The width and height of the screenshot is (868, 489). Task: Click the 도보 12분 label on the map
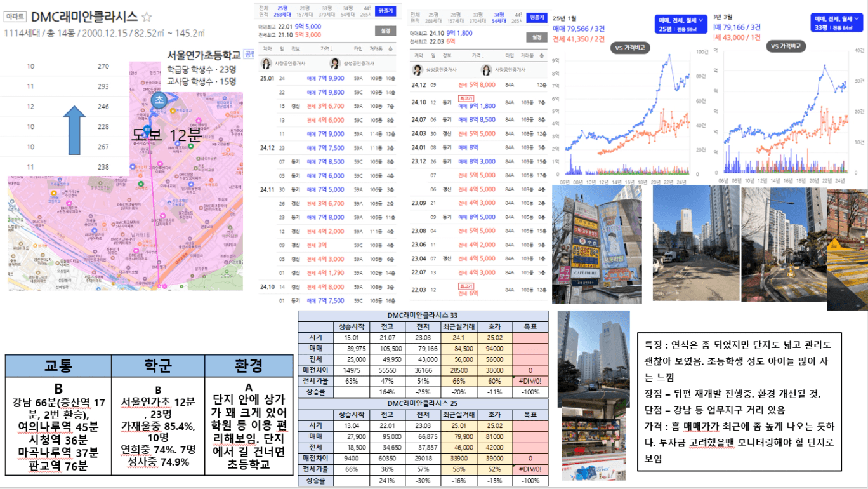[166, 134]
